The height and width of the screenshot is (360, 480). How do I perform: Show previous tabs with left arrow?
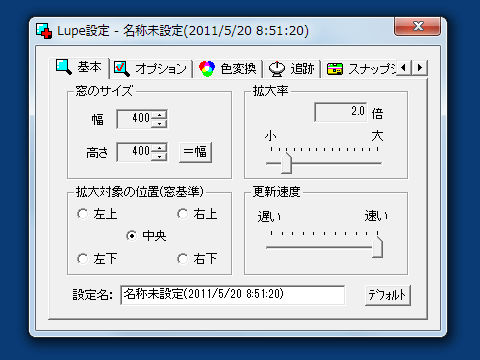(x=404, y=68)
